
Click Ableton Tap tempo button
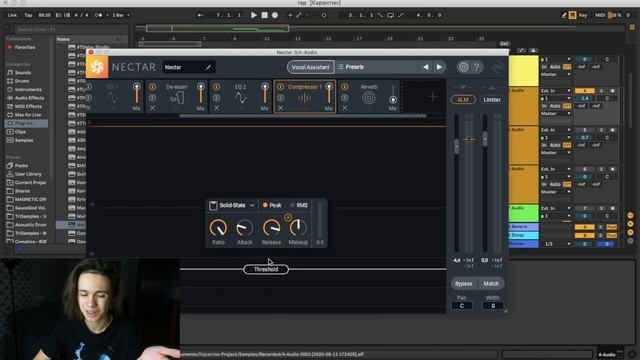click(28, 15)
